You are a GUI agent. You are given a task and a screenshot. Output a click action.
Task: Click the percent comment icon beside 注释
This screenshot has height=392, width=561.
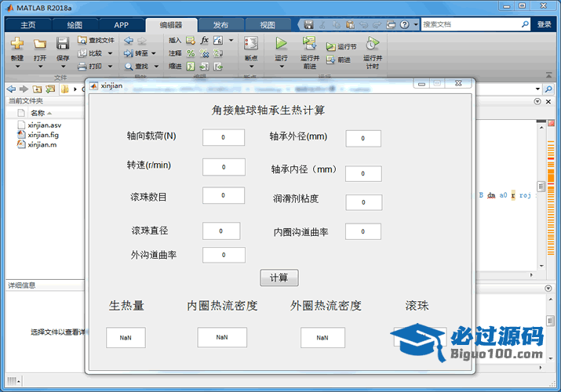[x=191, y=53]
